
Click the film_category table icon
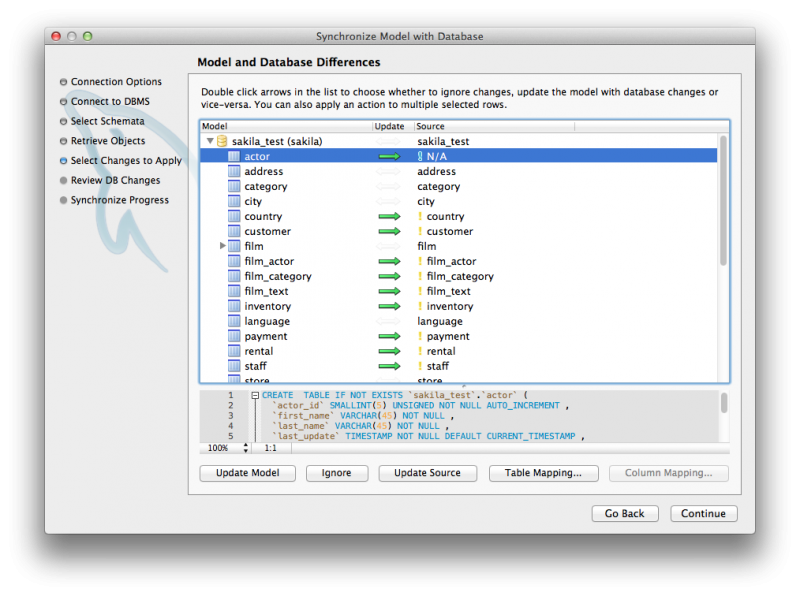[x=234, y=276]
